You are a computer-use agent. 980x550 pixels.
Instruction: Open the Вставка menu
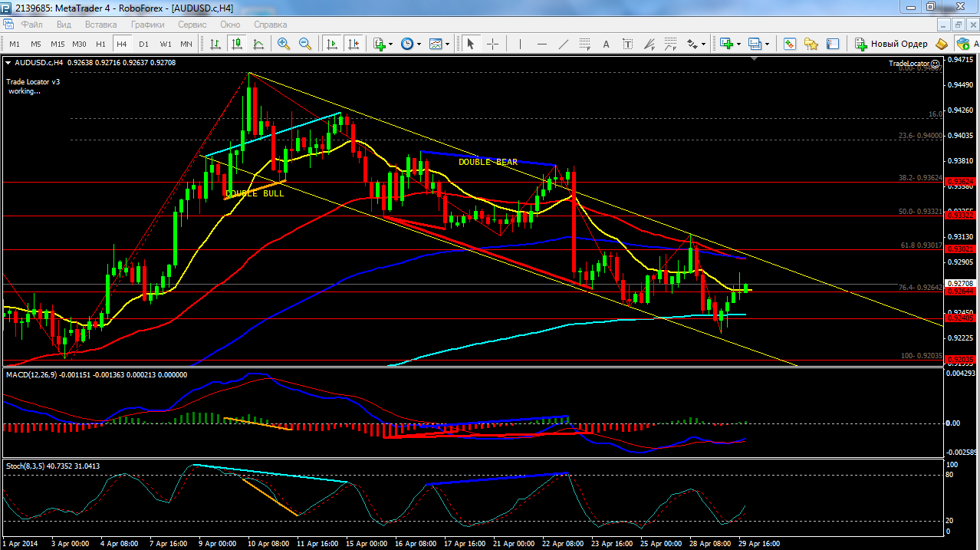(100, 25)
